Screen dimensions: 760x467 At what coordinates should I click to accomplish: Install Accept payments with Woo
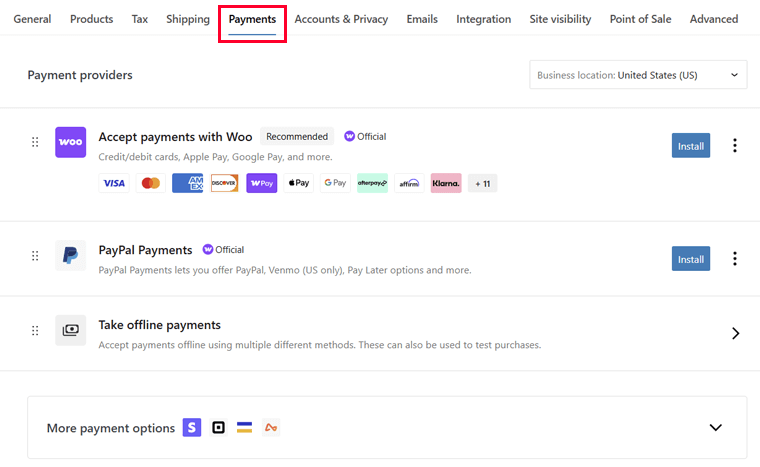691,145
